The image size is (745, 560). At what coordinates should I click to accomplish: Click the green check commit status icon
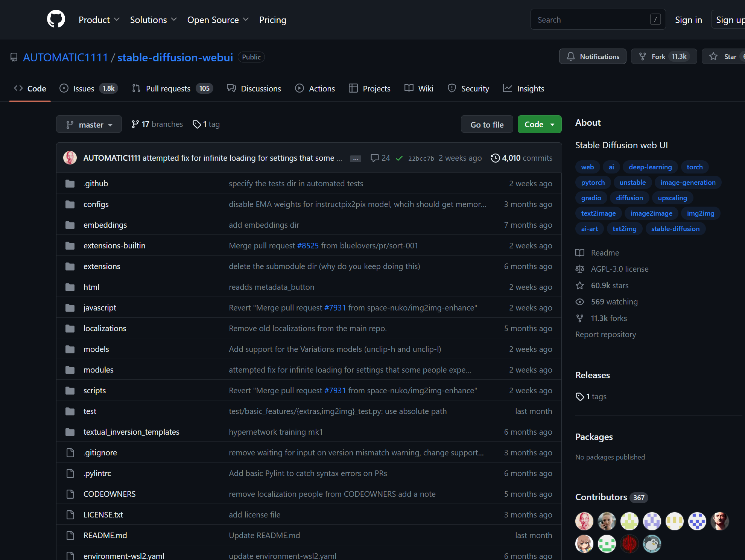click(399, 158)
